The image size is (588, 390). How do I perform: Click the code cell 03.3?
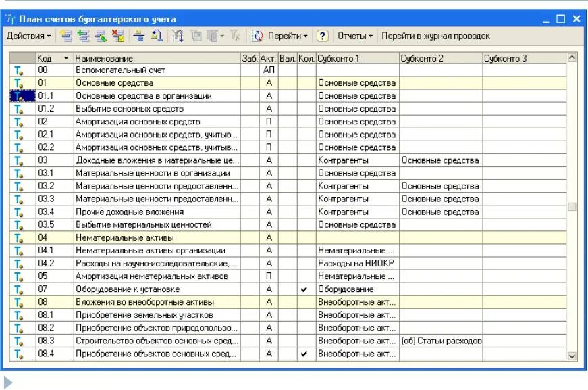point(55,199)
